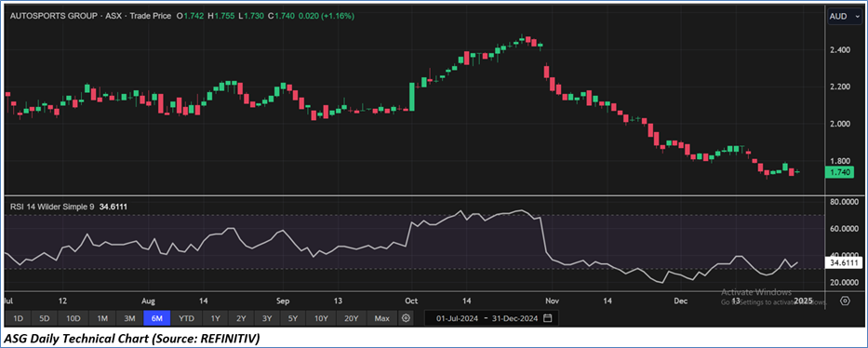Select RSI 14 Wilder Simple 9 indicator label
Screen dimensions: 868x348
(52, 207)
